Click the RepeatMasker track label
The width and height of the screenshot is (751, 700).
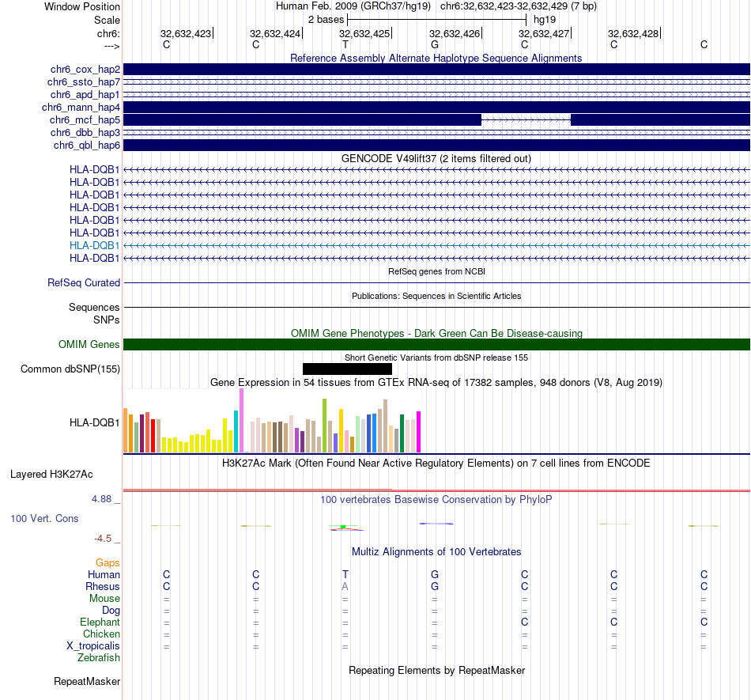tap(87, 681)
